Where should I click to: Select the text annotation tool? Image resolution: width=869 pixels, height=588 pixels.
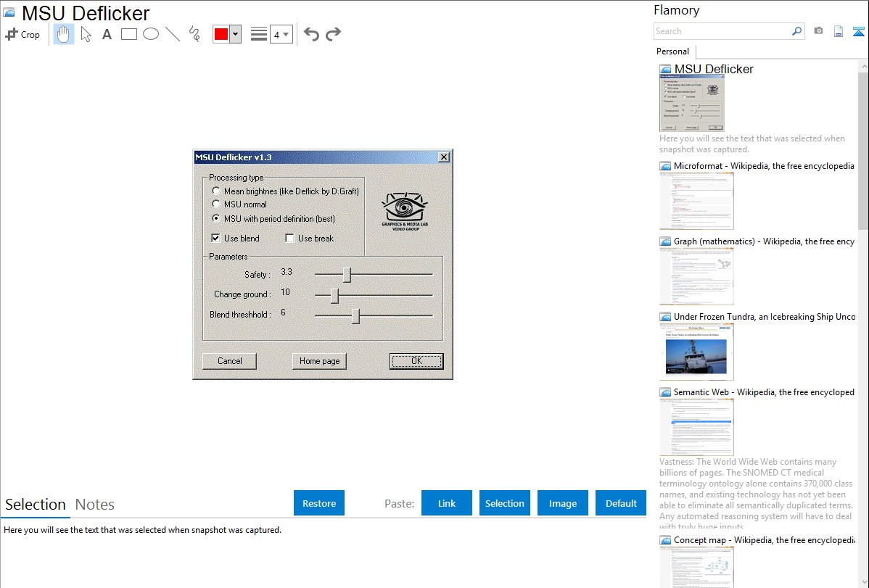pos(107,34)
